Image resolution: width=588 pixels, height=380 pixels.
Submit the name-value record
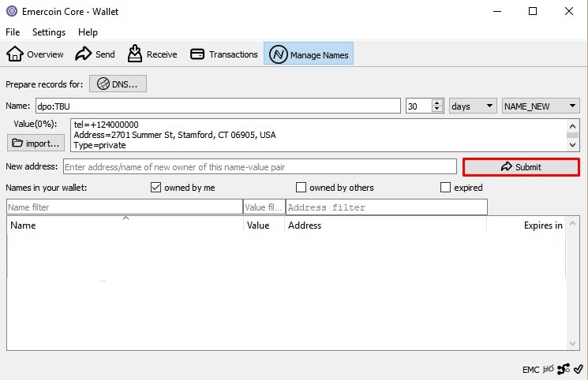tap(521, 167)
